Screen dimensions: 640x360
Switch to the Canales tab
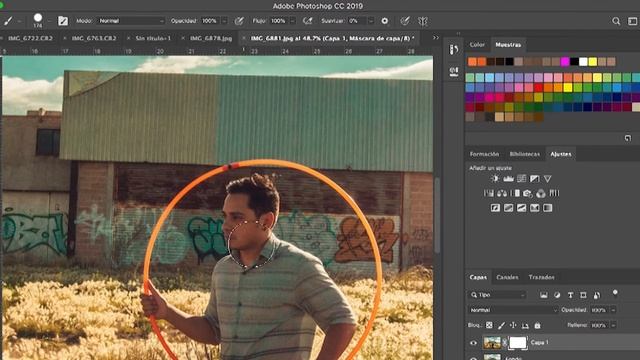point(507,277)
